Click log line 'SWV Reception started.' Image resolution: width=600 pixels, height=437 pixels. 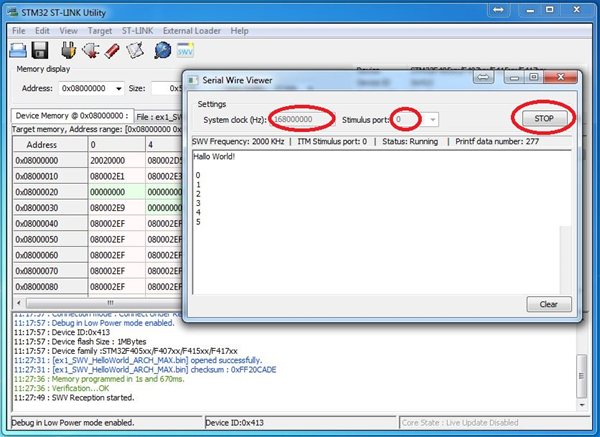click(74, 398)
